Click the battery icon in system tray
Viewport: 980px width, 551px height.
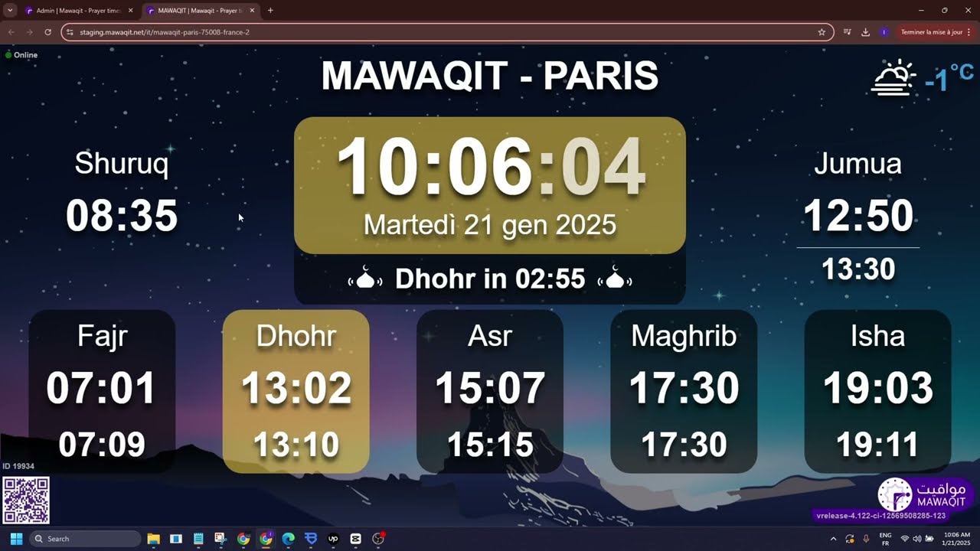[929, 539]
